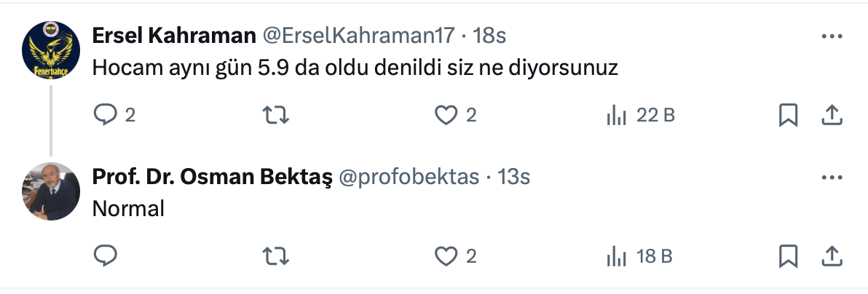Like Ersel Kahraman's tweet
868x294 pixels.
coord(445,115)
